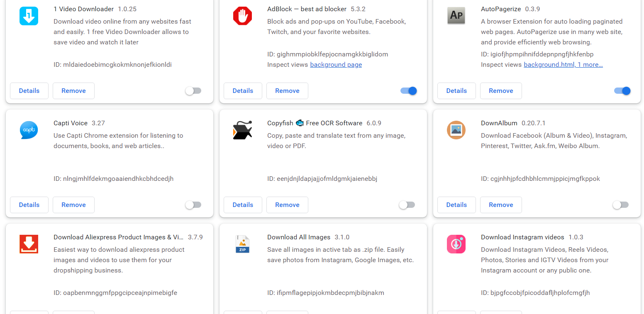Screen dimensions: 644x314
Task: Click the Download Aliexpress Product Images icon
Action: 29,244
